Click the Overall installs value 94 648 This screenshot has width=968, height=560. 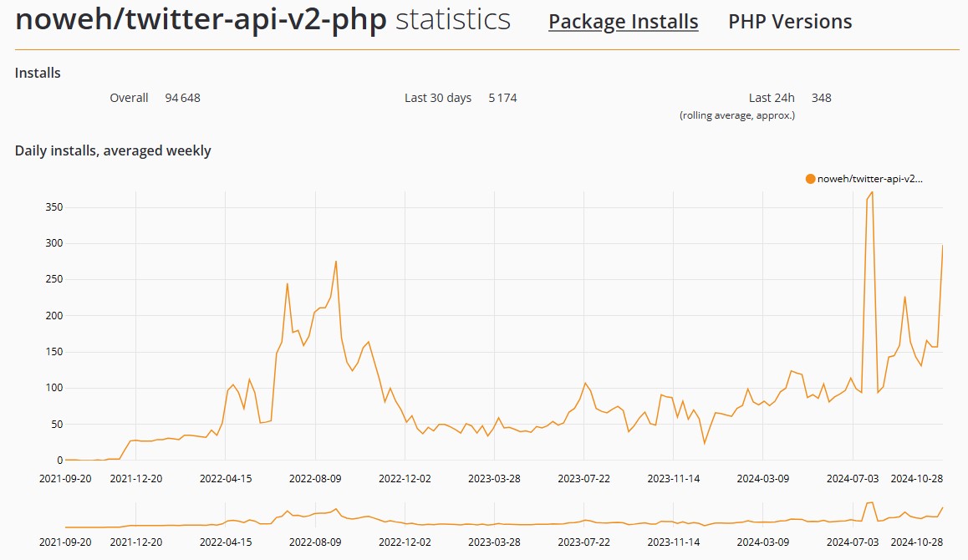pos(183,98)
